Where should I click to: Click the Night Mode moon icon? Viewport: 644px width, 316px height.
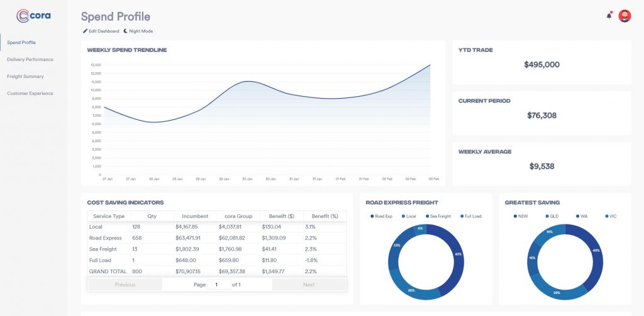[x=126, y=31]
